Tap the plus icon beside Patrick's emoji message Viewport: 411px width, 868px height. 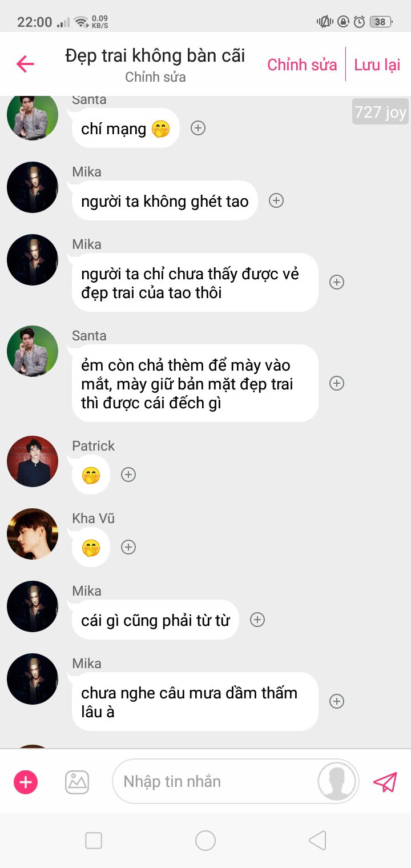(x=128, y=475)
